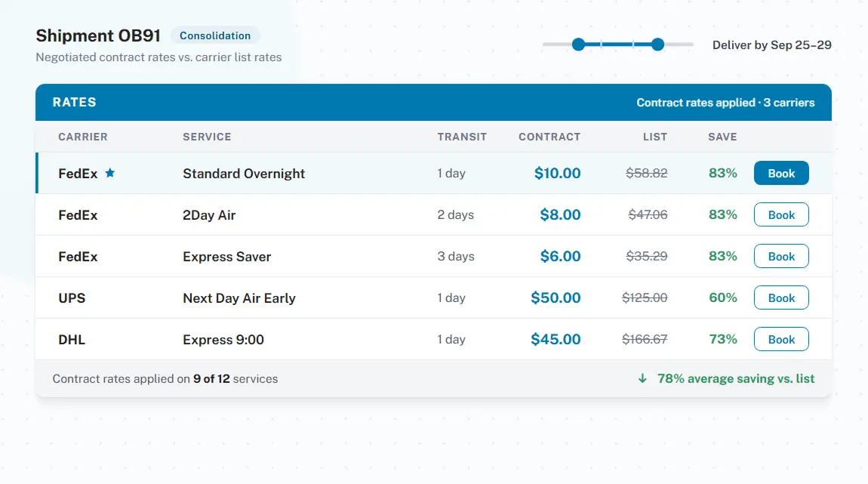Book the FedEx Express Saver rate
This screenshot has width=868, height=484.
[x=781, y=257]
